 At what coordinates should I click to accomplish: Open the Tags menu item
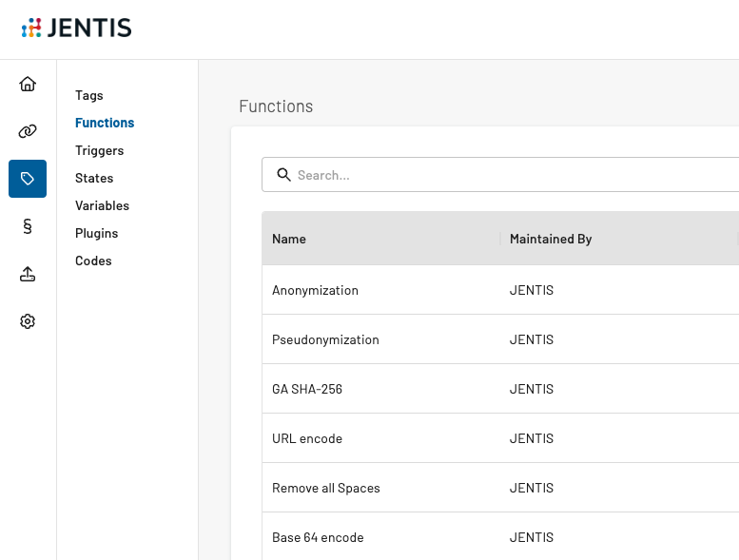tap(89, 95)
